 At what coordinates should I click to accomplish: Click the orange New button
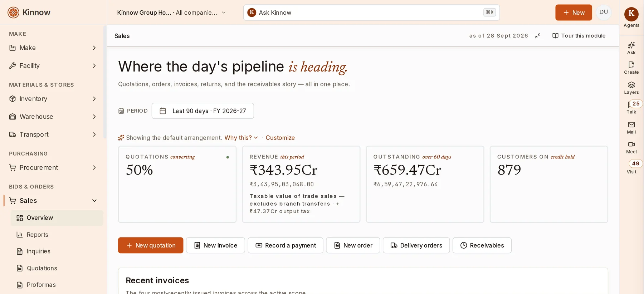tap(574, 13)
